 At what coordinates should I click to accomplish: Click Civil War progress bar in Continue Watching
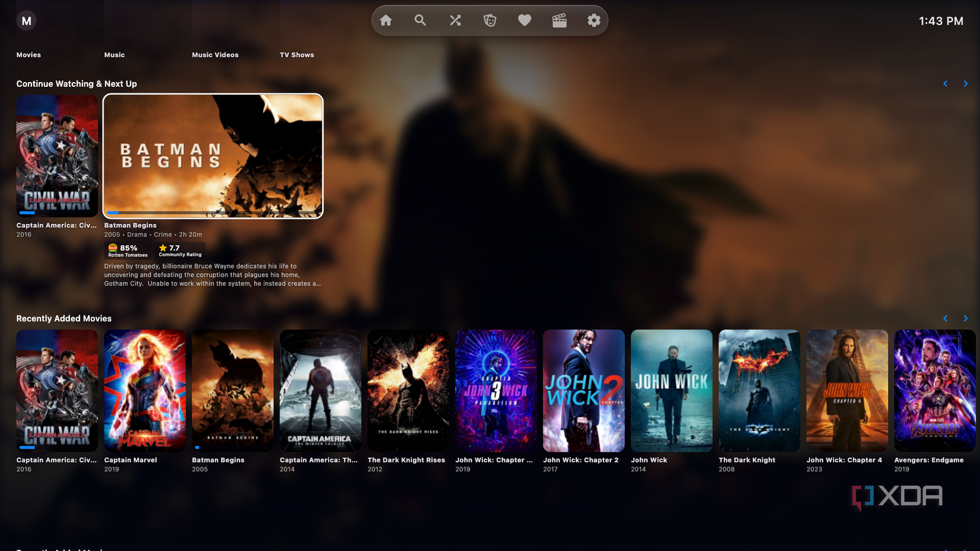57,213
